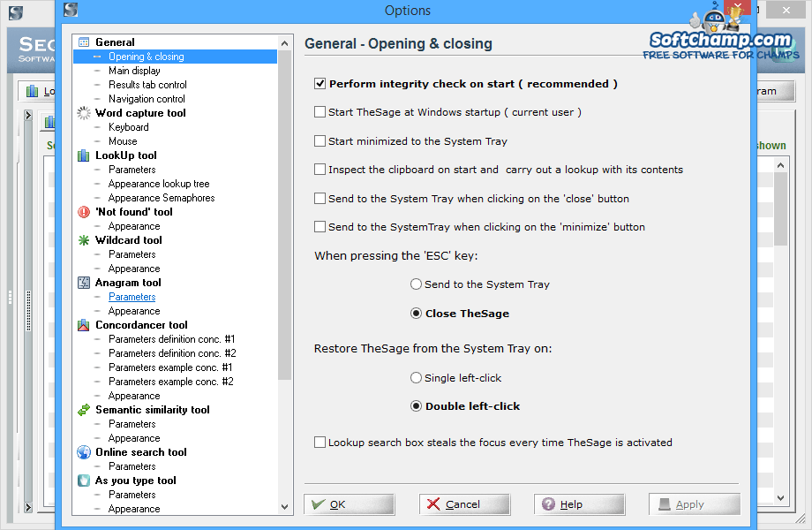
Task: Click scroll down arrow of options tree
Action: (284, 507)
